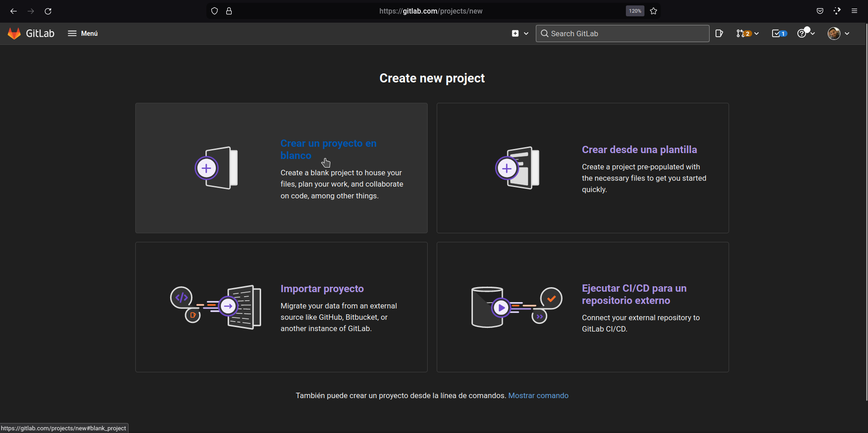This screenshot has width=868, height=433.
Task: Reload the page
Action: pyautogui.click(x=48, y=11)
